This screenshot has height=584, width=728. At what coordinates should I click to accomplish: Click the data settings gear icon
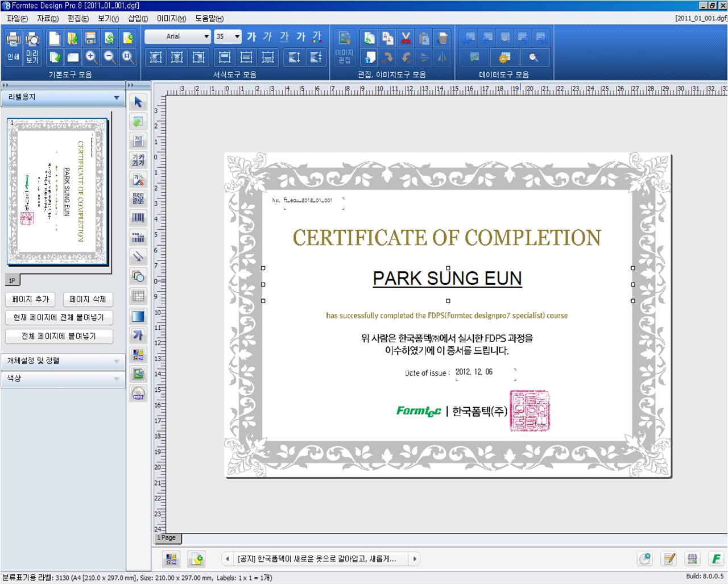[504, 57]
